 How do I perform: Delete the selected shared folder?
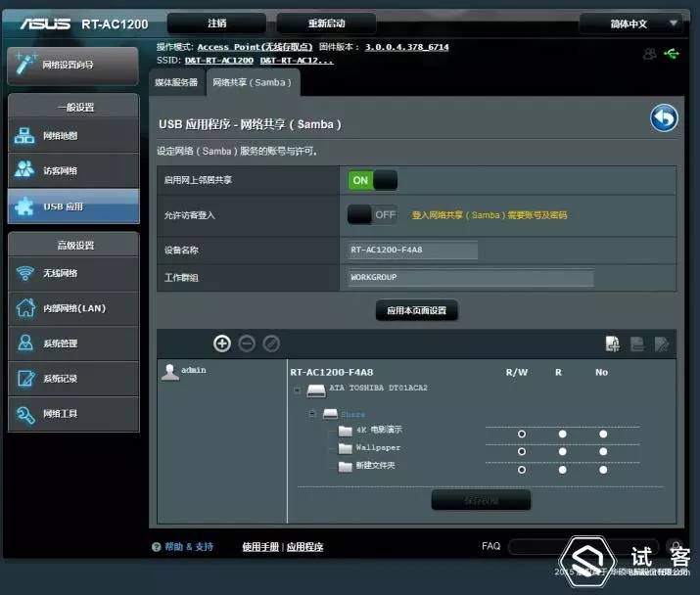pos(637,343)
